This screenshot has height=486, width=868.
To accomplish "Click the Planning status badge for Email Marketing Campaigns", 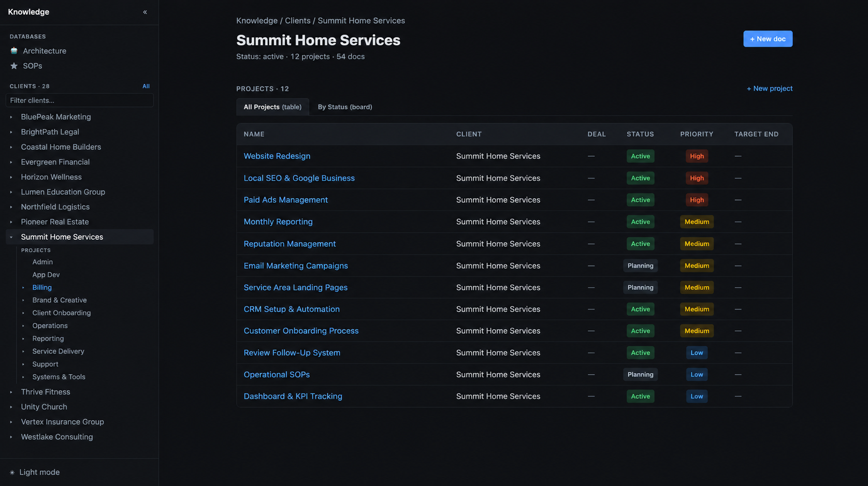I will tap(640, 266).
